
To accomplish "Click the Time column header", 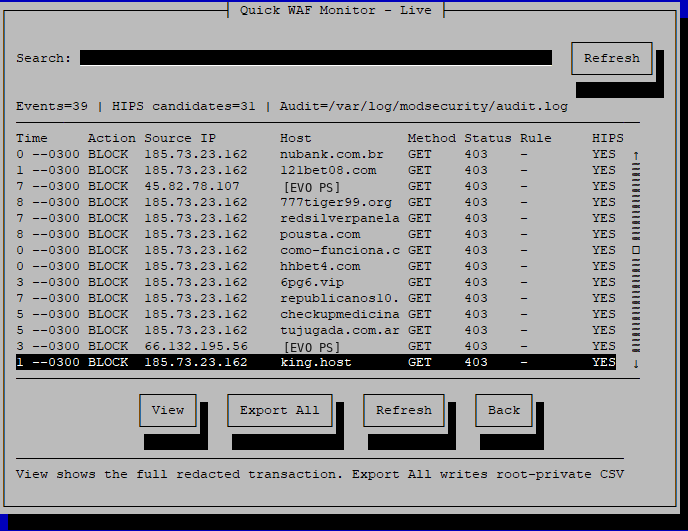I will point(32,138).
